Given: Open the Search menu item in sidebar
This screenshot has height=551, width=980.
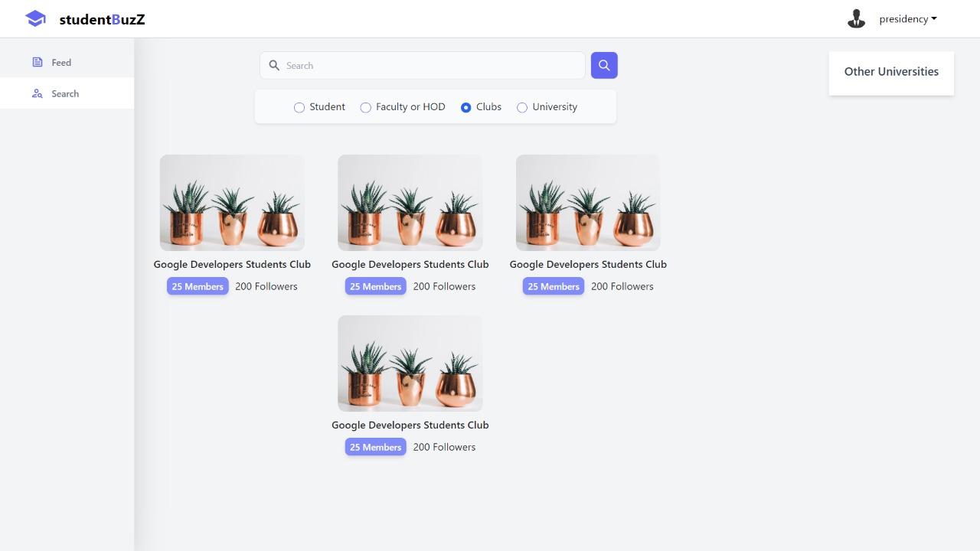Looking at the screenshot, I should [x=67, y=93].
